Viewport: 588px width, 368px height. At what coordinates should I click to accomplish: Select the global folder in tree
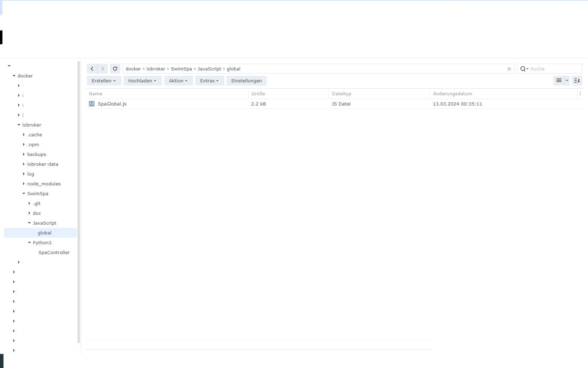point(40,233)
